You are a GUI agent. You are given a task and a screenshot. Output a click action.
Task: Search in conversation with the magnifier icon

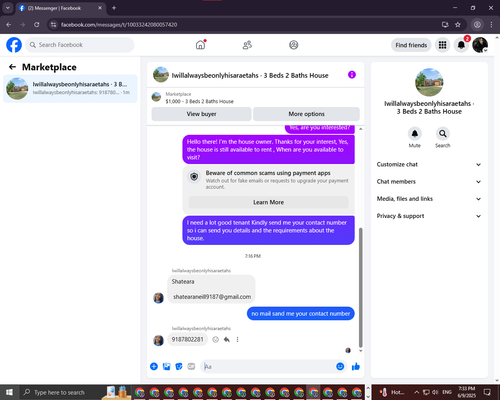[x=442, y=134]
